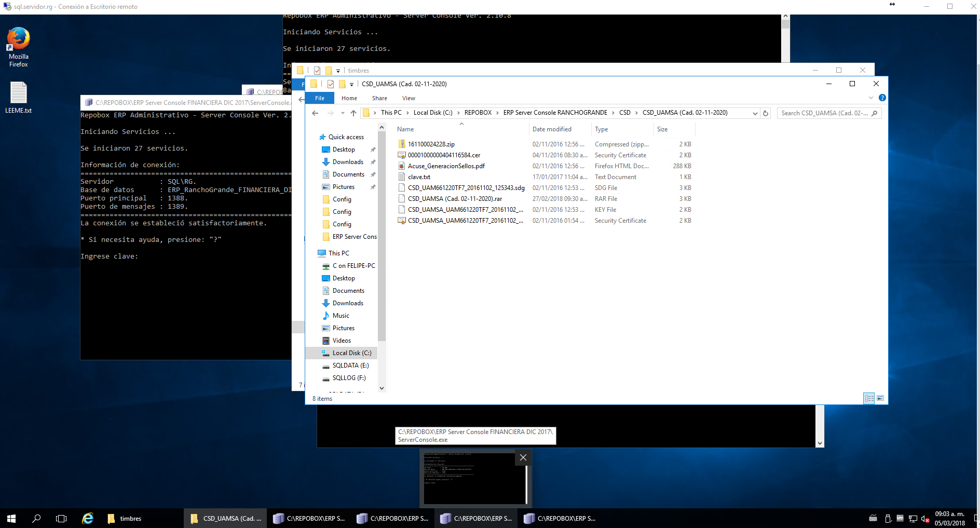Viewport: 980px width, 528px height.
Task: Select Local Disk (C:) in sidebar
Action: (351, 353)
